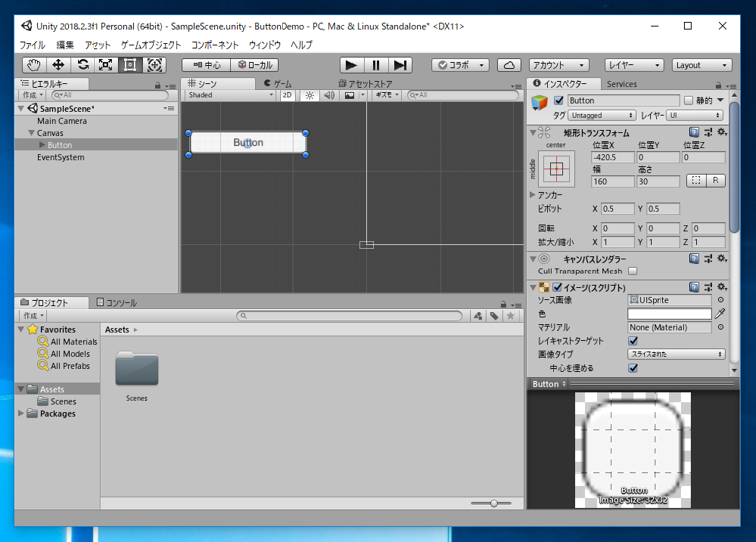Click the position X field
The image size is (756, 542).
coord(613,157)
